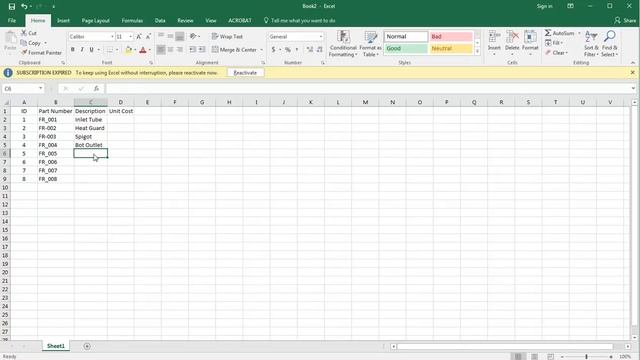Toggle Bold formatting
Viewport: 640px width, 360px height.
(73, 49)
